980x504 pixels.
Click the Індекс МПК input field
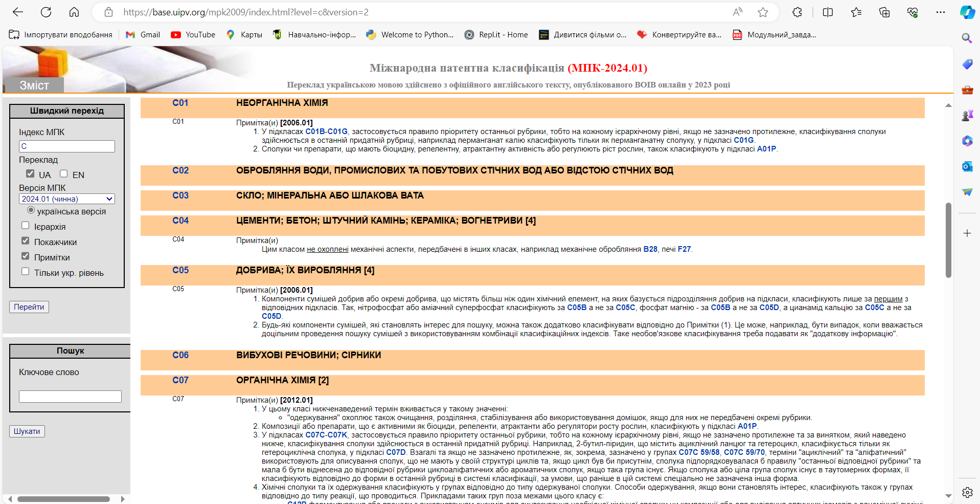[67, 146]
